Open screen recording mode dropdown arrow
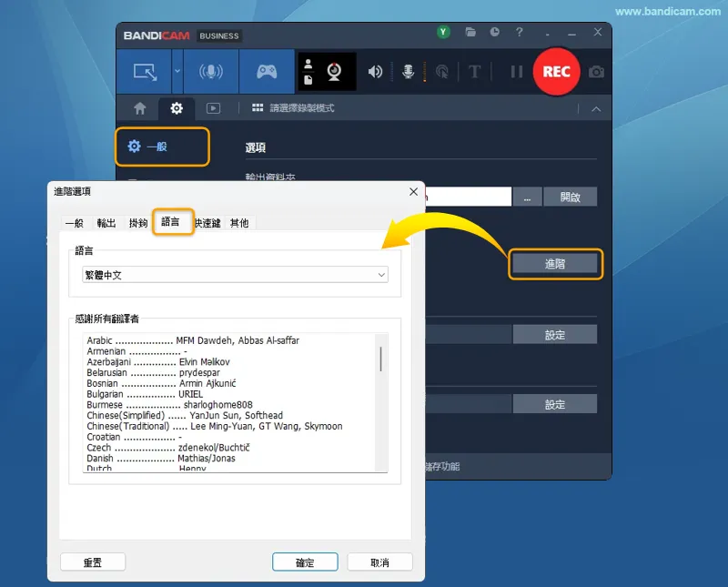 pyautogui.click(x=177, y=72)
